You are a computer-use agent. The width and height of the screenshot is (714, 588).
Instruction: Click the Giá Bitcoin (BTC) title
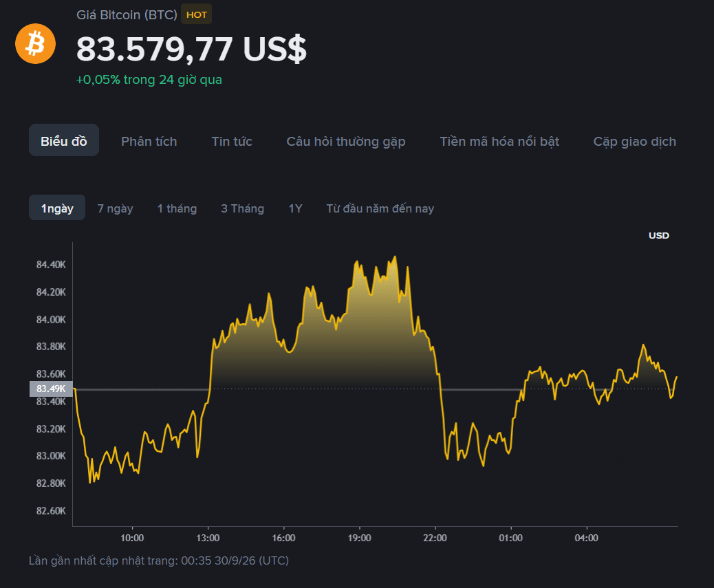click(x=127, y=14)
